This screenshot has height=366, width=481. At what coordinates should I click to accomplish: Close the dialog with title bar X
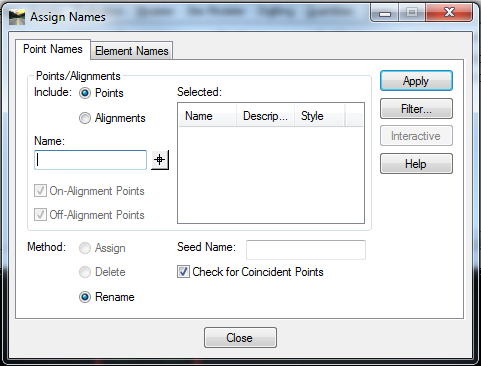pyautogui.click(x=449, y=13)
